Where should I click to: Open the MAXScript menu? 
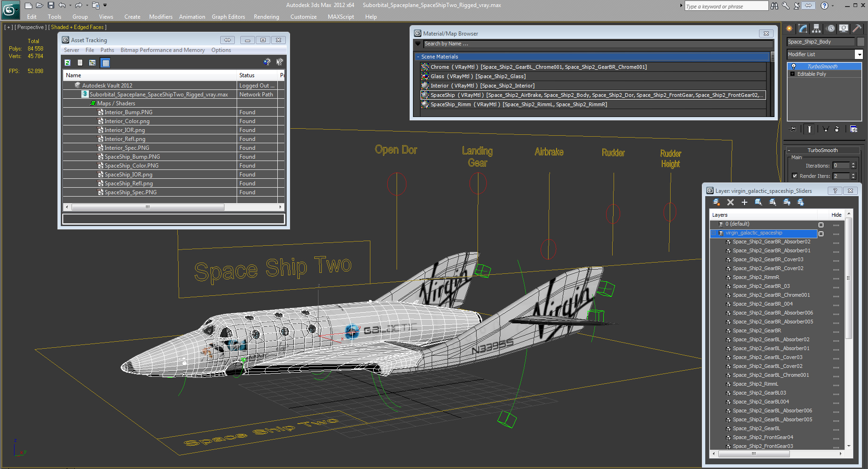coord(341,17)
